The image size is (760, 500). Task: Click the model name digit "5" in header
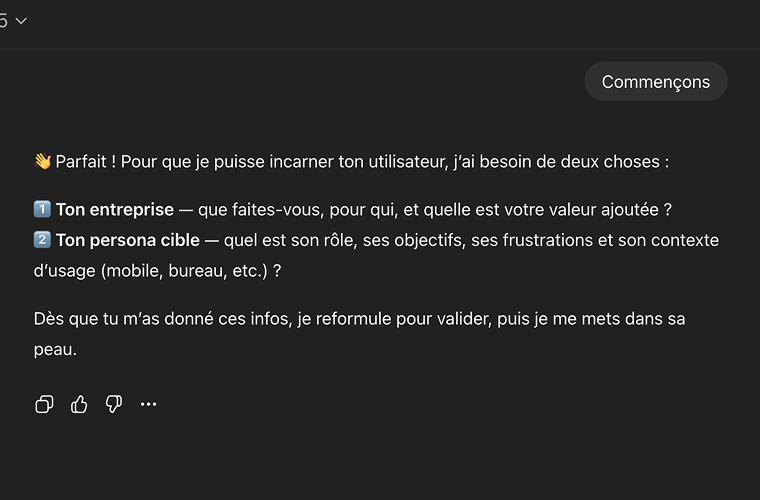point(4,21)
